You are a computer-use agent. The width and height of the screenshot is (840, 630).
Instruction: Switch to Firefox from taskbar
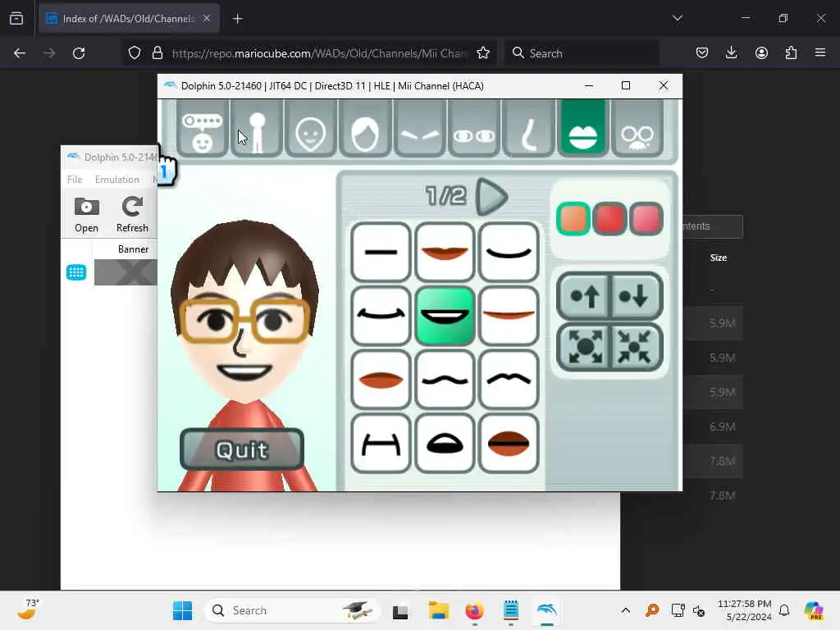[x=475, y=610]
